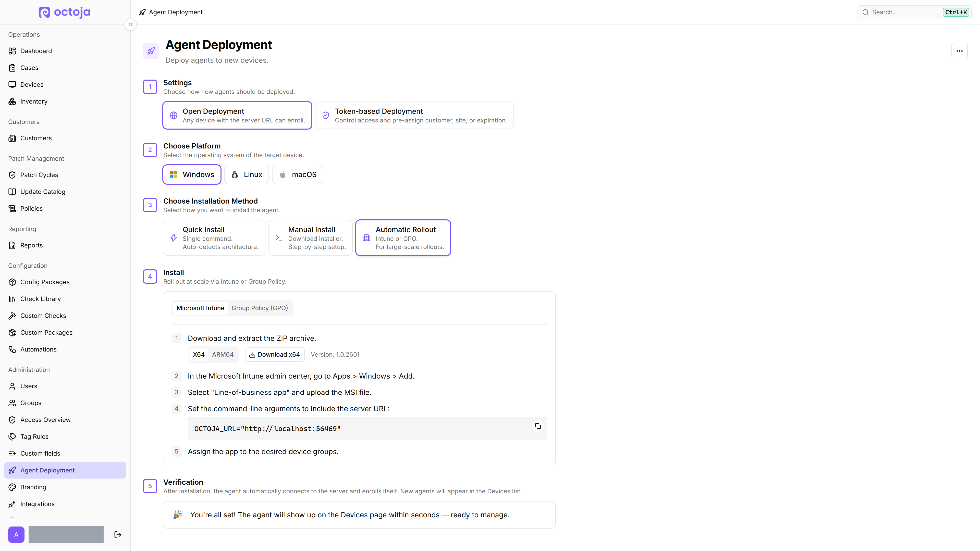The image size is (980, 551).
Task: Open Branding settings
Action: point(65,487)
